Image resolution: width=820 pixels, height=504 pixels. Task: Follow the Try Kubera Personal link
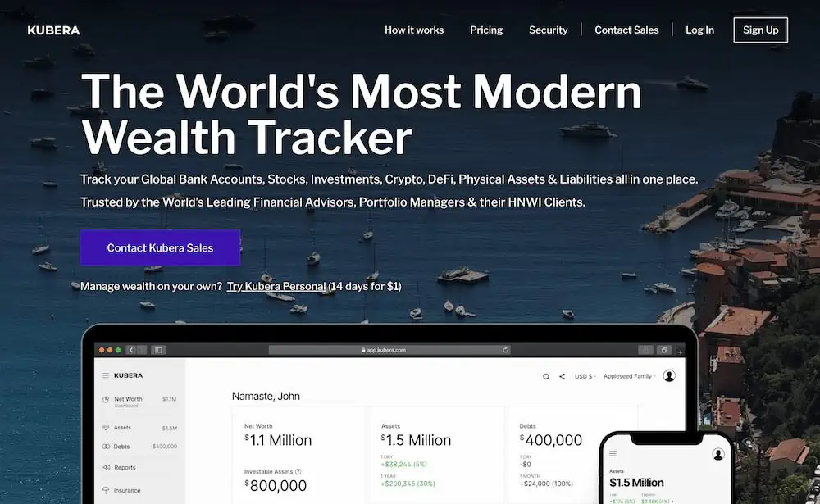[x=276, y=286]
